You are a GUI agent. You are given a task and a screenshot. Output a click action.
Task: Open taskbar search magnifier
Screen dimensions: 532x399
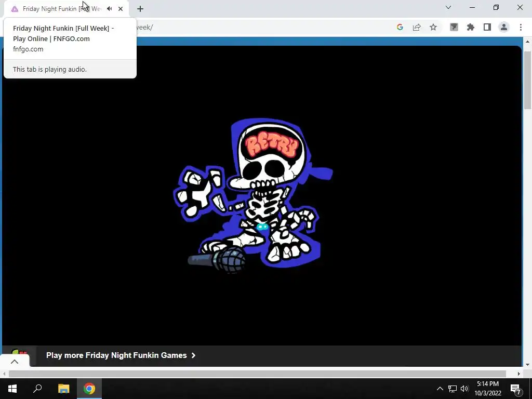click(x=37, y=389)
